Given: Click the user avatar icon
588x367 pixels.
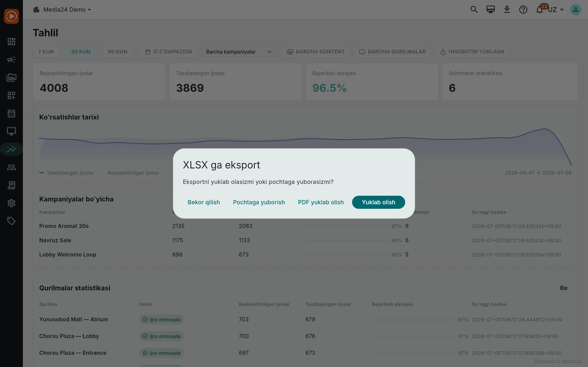Looking at the screenshot, I should click(576, 10).
